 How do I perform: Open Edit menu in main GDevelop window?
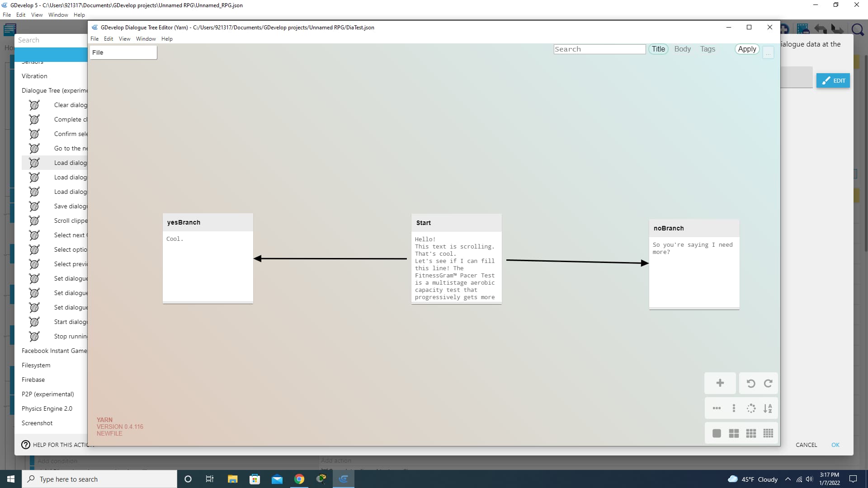click(x=21, y=15)
